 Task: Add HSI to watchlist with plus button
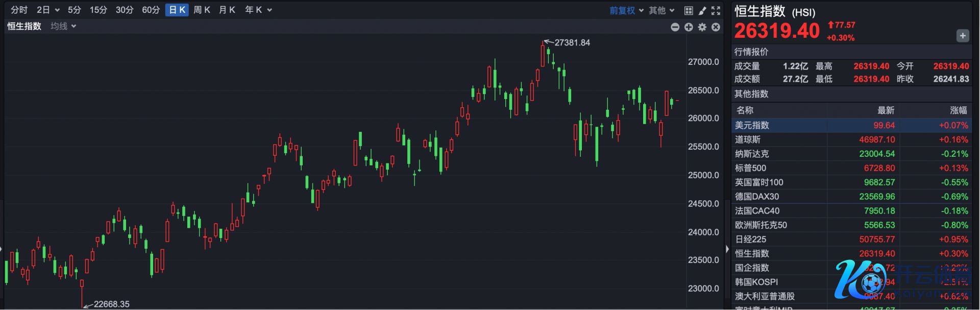point(962,36)
